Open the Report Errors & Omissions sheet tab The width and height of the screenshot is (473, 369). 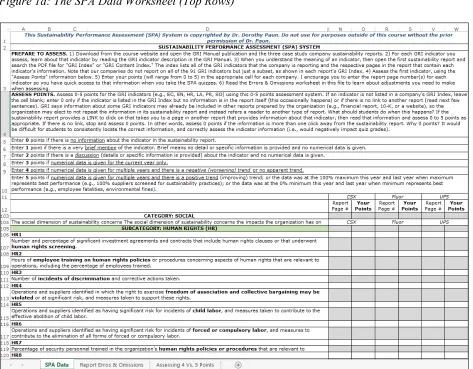111,365
